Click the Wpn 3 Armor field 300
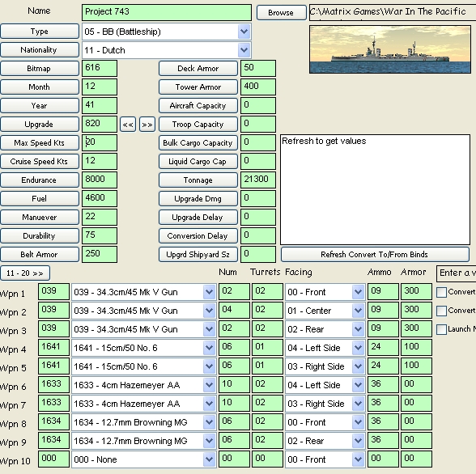 416,328
